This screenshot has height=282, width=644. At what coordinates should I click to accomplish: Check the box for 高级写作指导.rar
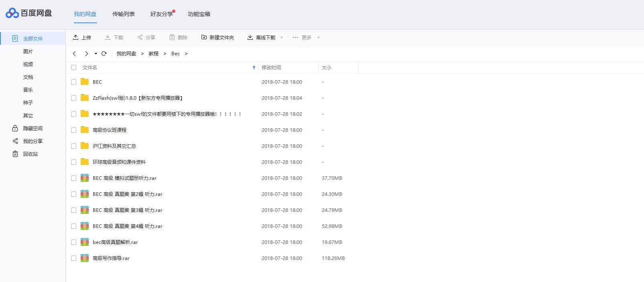(73, 258)
